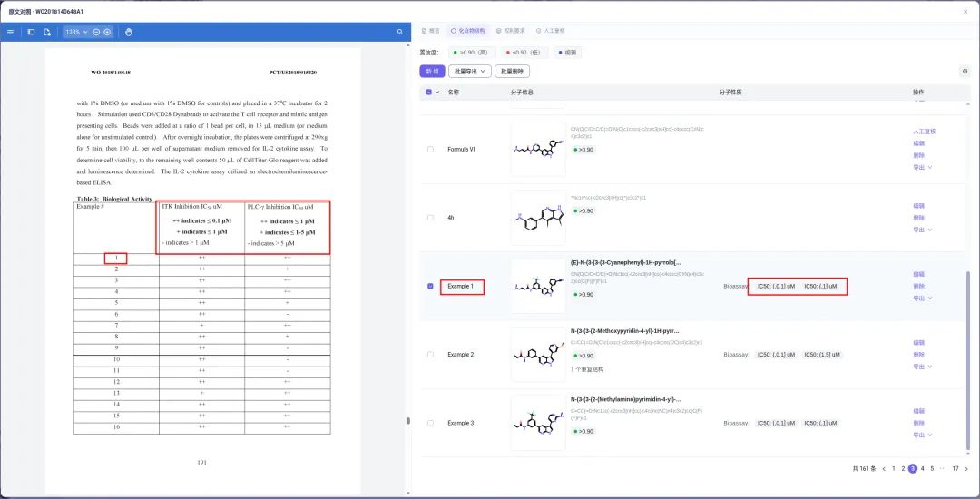The width and height of the screenshot is (980, 499).
Task: Toggle the select-all header checkbox
Action: [x=428, y=92]
